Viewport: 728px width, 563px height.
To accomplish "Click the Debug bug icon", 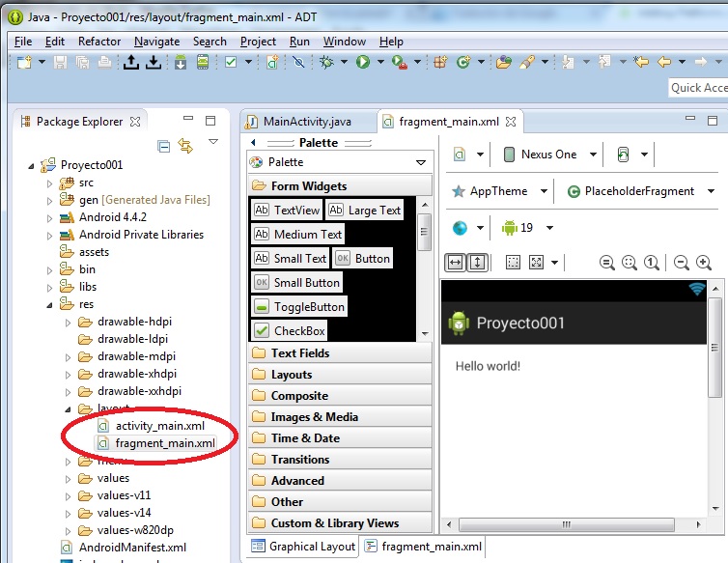I will (326, 62).
